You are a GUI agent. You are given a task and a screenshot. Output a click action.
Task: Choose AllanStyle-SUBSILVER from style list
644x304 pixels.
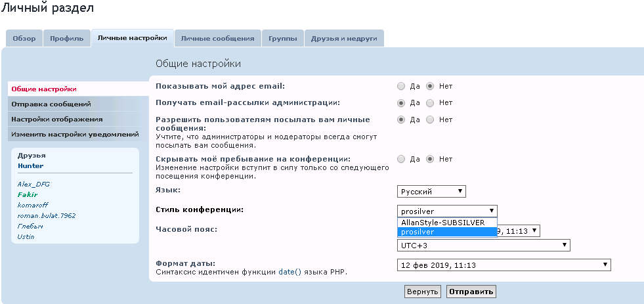442,223
